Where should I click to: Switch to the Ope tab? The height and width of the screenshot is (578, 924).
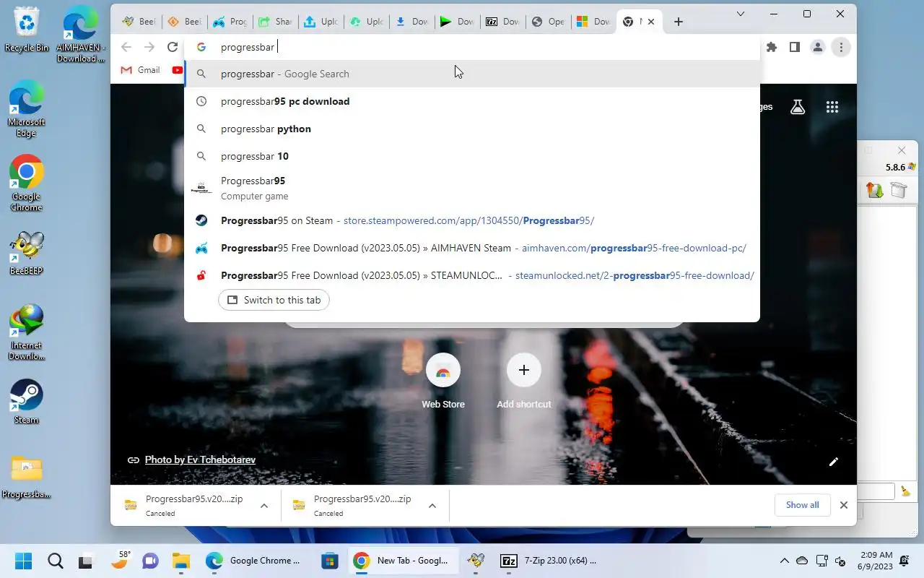click(x=548, y=22)
